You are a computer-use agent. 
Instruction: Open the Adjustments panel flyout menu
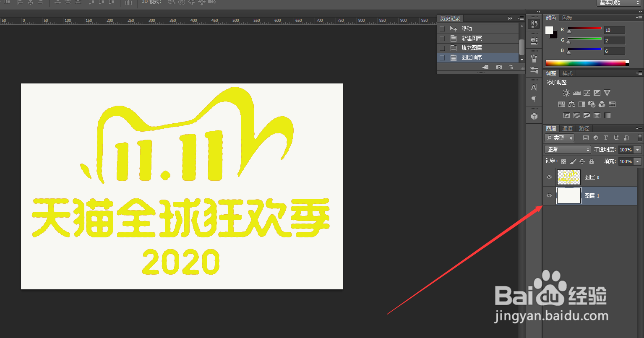tap(639, 73)
